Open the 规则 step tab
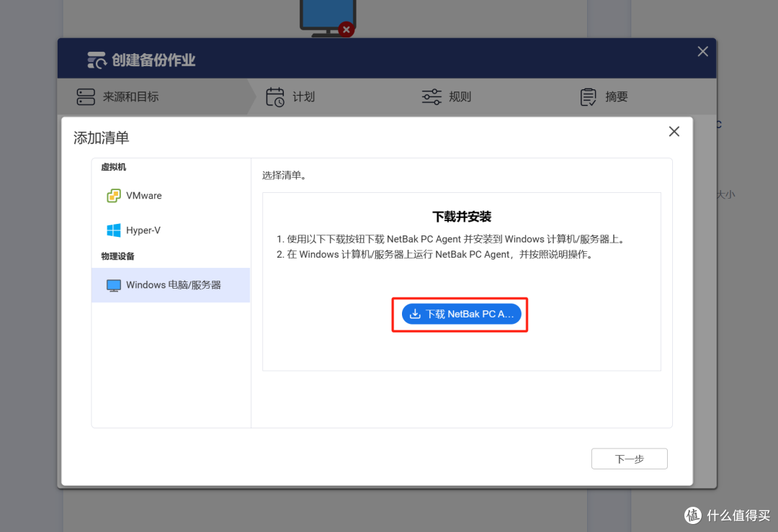 (x=446, y=96)
